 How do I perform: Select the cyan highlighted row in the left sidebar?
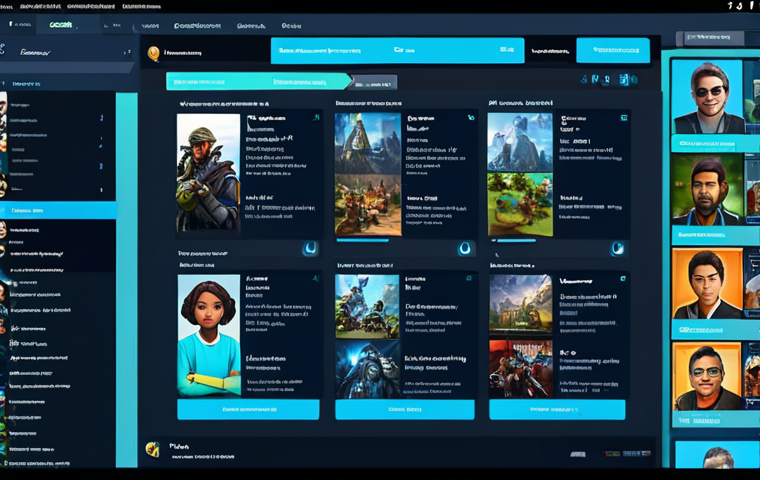coord(58,210)
